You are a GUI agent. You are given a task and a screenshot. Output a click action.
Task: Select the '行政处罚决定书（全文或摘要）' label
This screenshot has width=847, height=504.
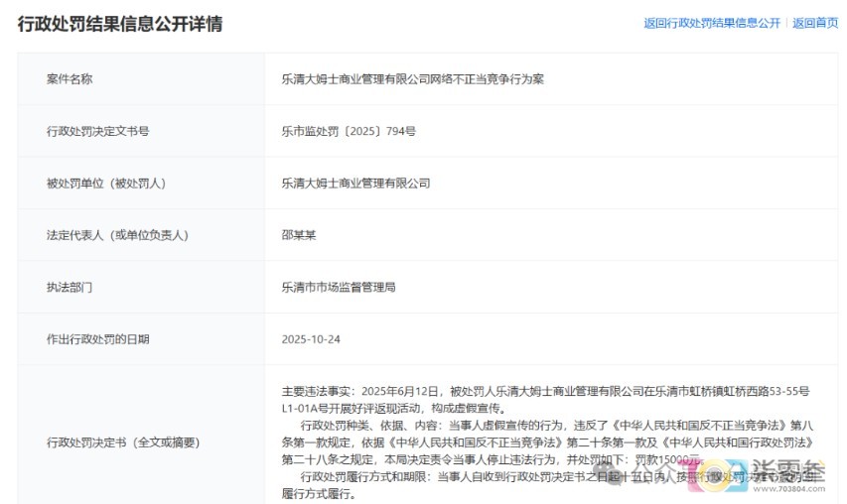[x=123, y=441]
